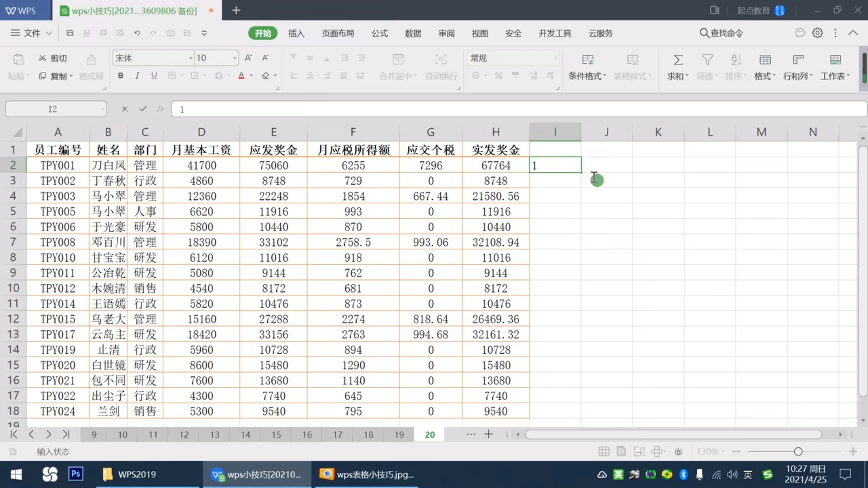Apply bold formatting with the B icon
This screenshot has height=488, width=868.
[120, 75]
